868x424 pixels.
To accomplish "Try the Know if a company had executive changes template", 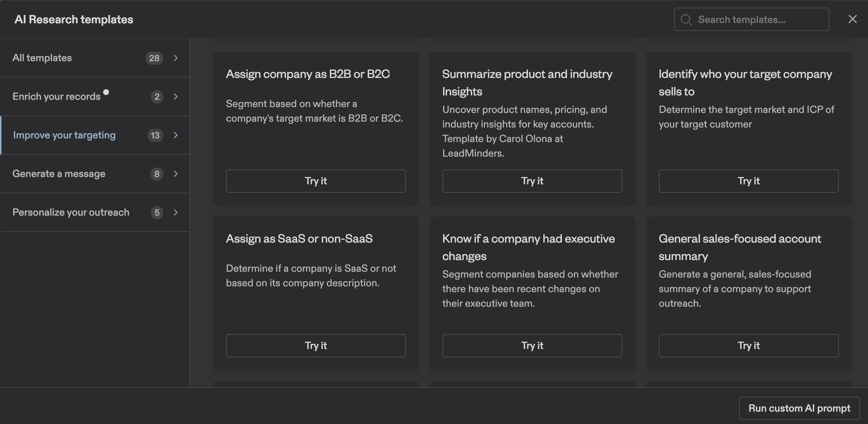I will (532, 345).
